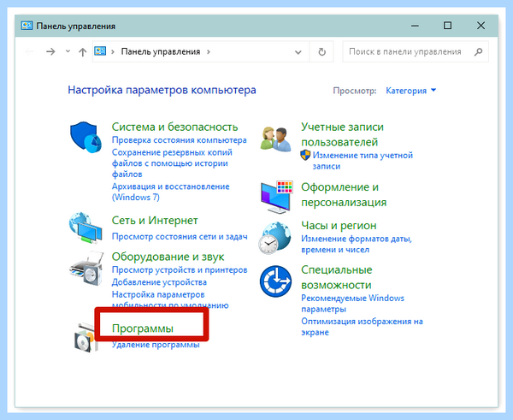Click Оптимизация изображения на экране link

(362, 327)
